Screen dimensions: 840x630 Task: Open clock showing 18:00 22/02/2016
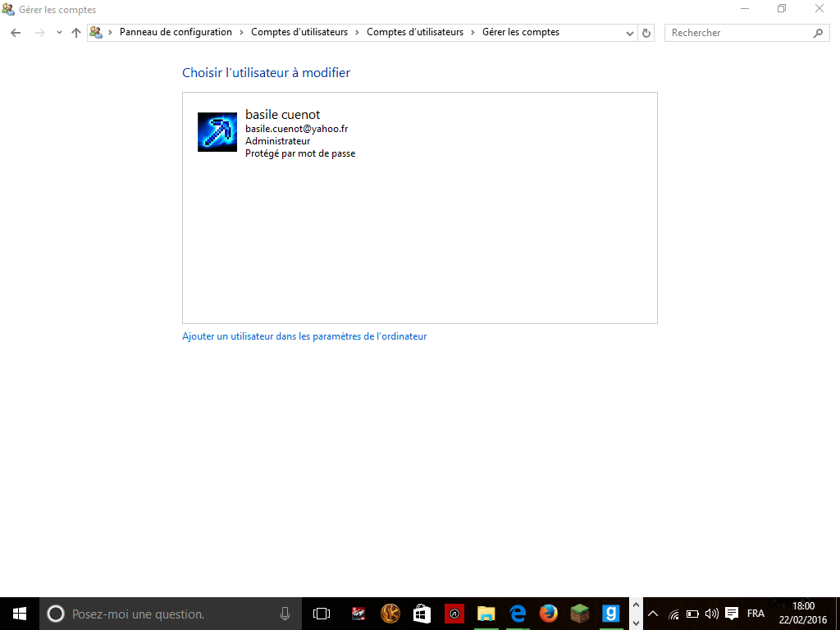click(803, 614)
